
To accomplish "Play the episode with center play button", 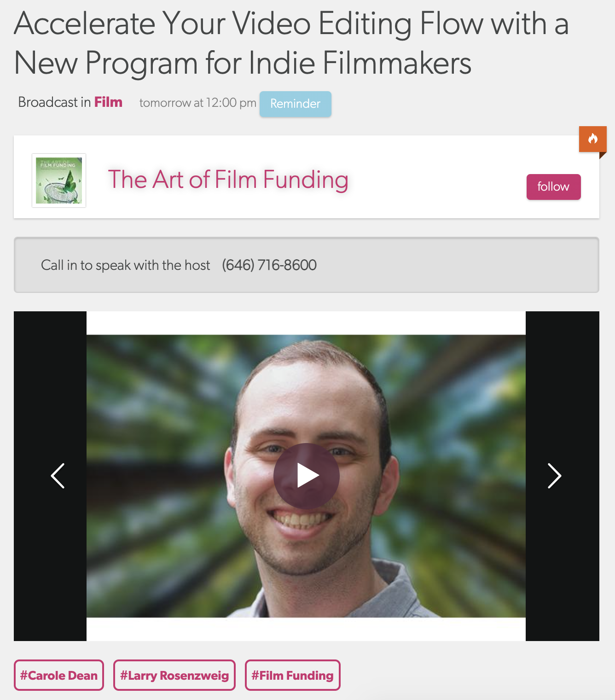I will (x=307, y=476).
